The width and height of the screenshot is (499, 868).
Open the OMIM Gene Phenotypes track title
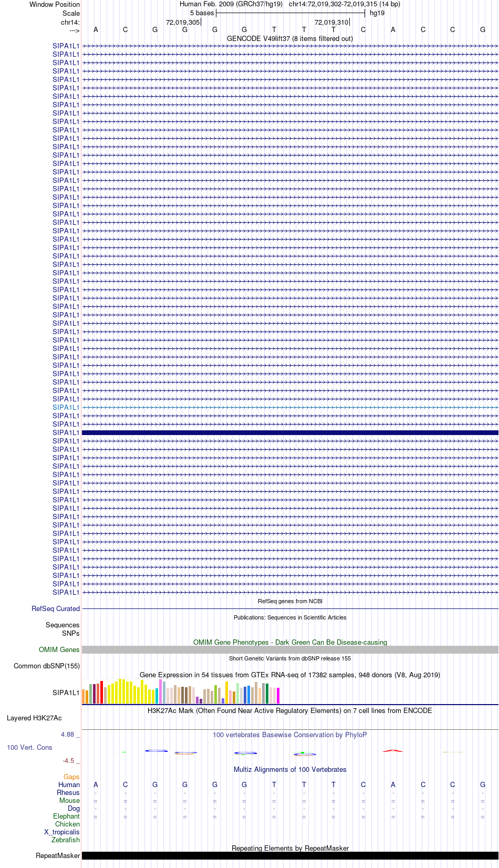(x=290, y=642)
